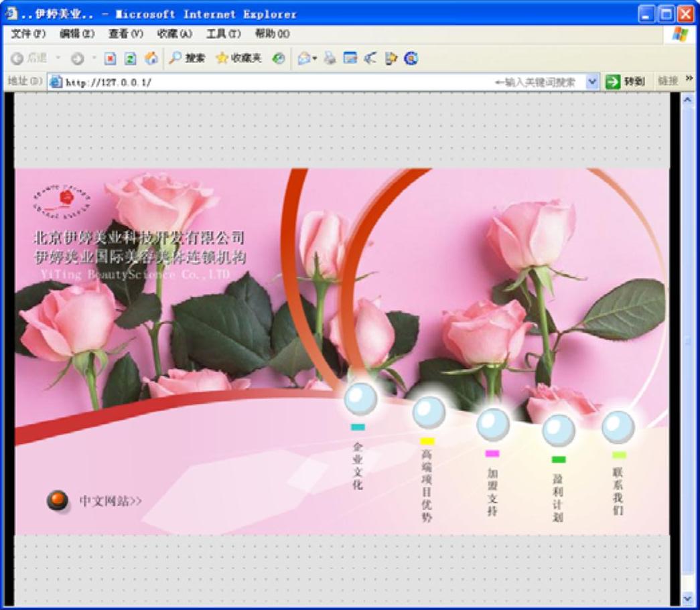The width and height of the screenshot is (700, 610).
Task: Go to the Home page icon
Action: (151, 59)
